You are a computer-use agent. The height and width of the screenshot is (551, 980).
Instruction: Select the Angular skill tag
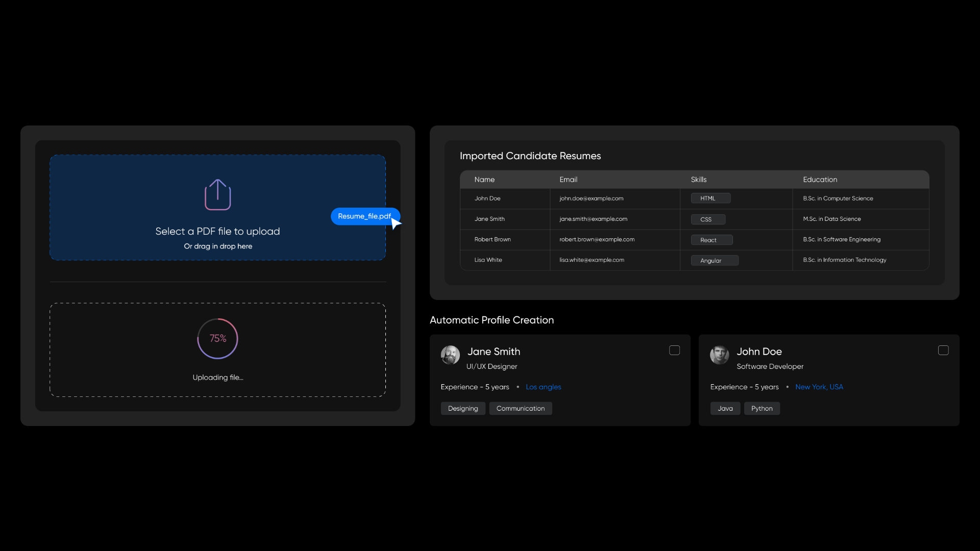tap(714, 261)
